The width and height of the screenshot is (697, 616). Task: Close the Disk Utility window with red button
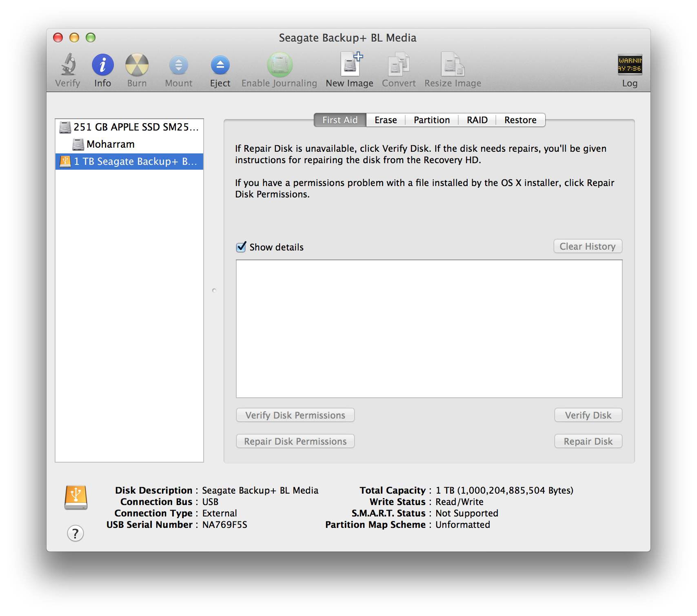tap(58, 38)
